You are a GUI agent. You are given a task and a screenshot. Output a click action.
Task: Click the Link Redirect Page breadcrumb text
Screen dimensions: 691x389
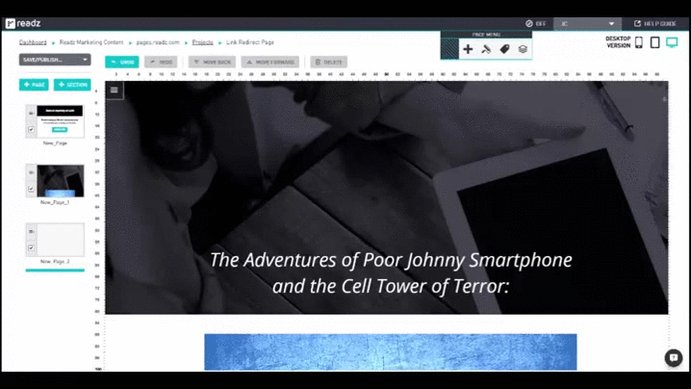(x=250, y=42)
